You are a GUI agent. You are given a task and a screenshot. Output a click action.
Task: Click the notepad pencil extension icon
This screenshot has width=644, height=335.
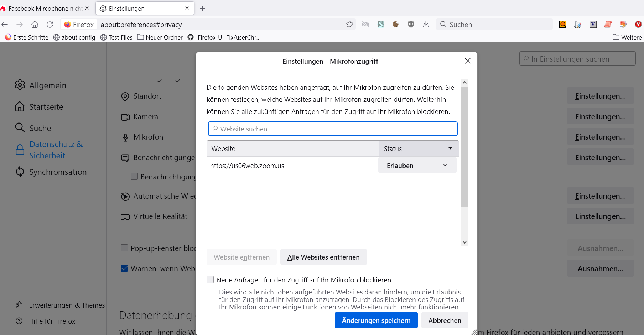(x=578, y=24)
